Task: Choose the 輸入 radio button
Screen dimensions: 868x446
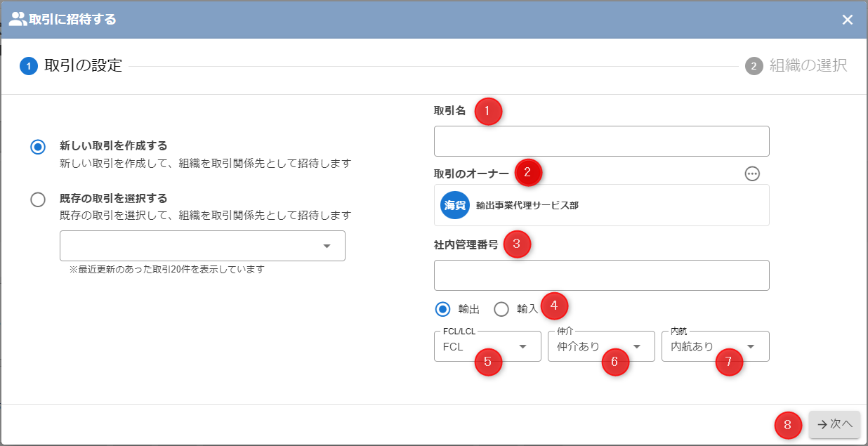Action: [x=501, y=309]
